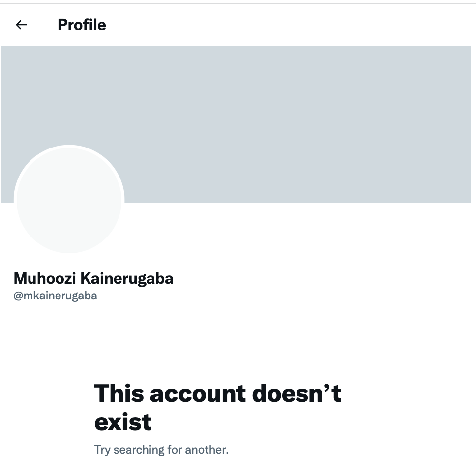Click the word "another" in the subtext
The height and width of the screenshot is (474, 476).
pos(208,449)
